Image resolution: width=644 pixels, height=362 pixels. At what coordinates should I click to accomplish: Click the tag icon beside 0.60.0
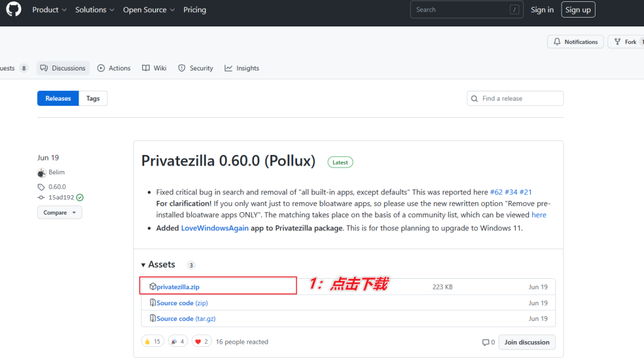coord(41,187)
